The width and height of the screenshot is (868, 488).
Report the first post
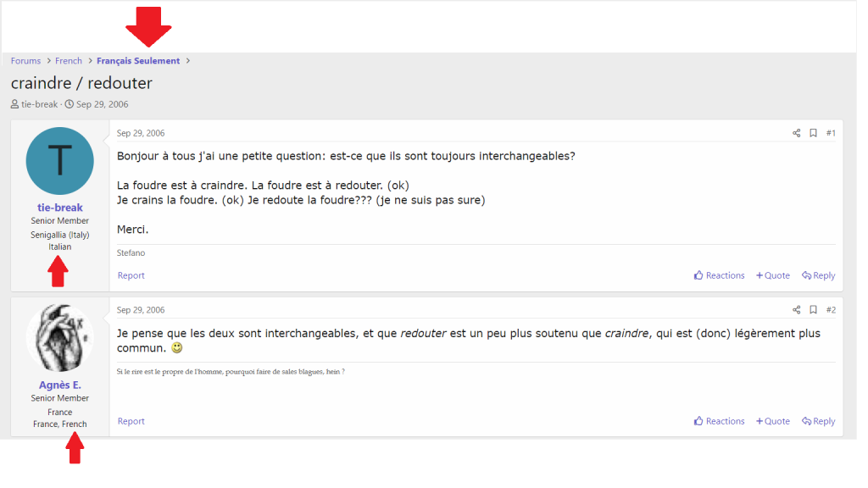(x=131, y=275)
